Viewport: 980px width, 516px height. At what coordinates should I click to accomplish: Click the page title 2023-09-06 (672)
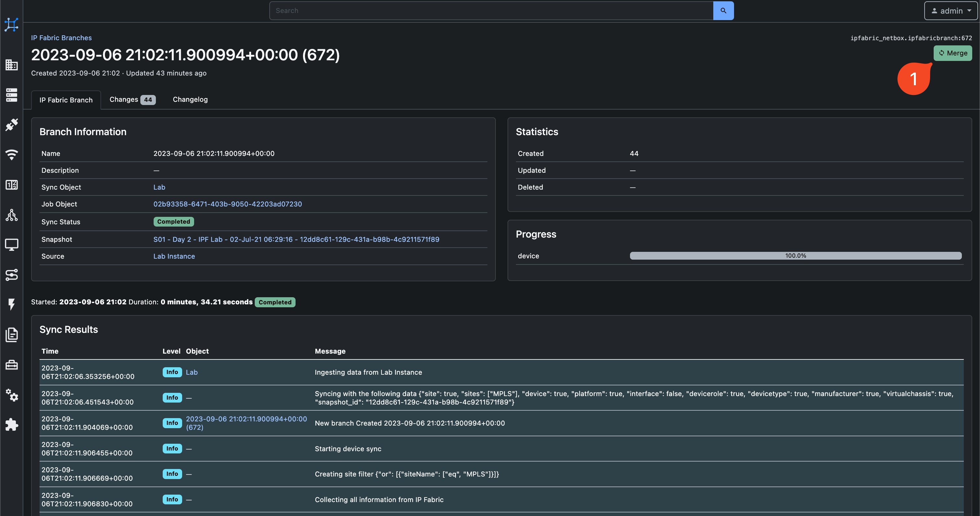pos(185,55)
